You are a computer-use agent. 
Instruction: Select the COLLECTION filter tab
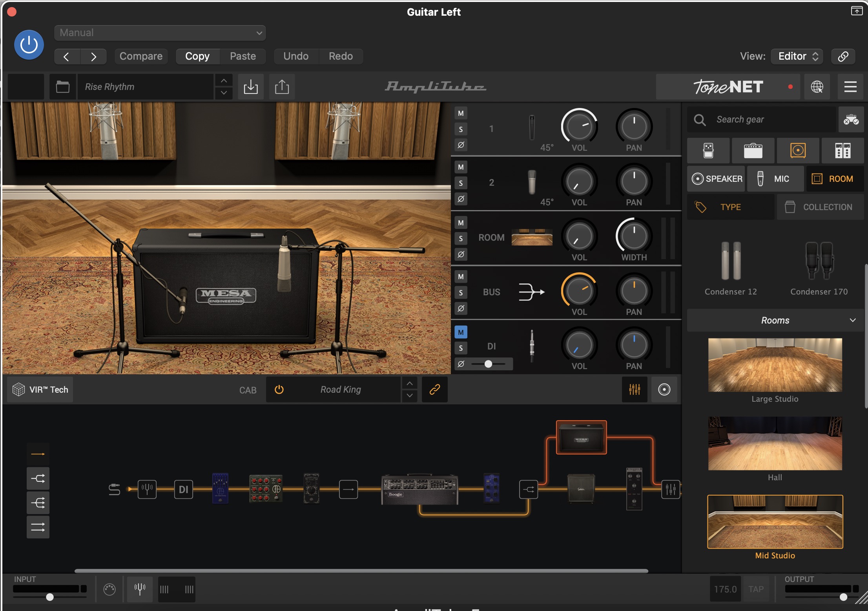click(820, 207)
